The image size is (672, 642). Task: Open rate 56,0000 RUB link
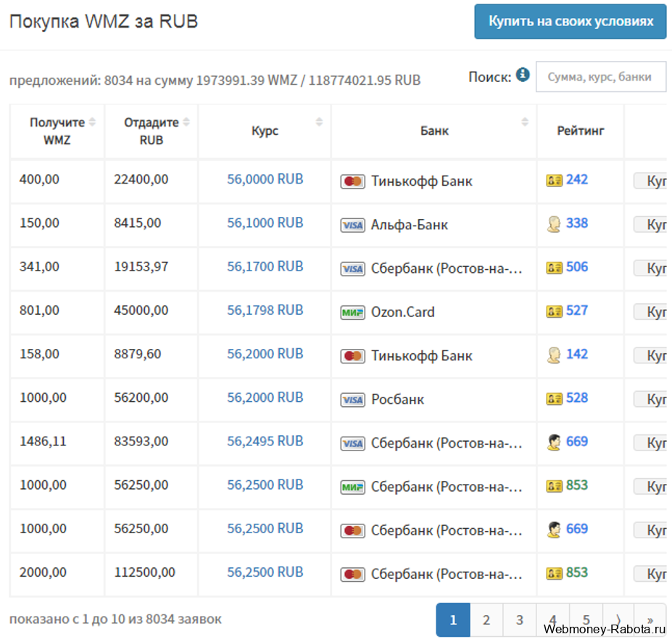pos(265,179)
